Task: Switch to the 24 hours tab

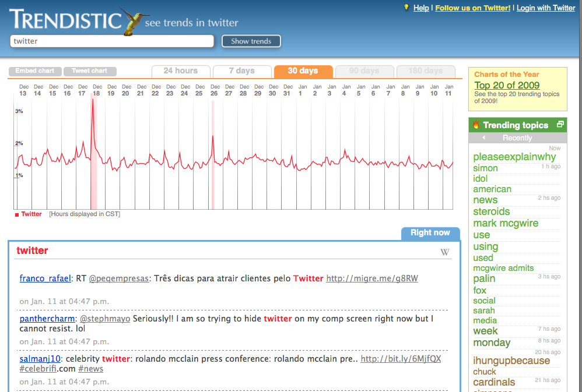Action: pyautogui.click(x=181, y=71)
